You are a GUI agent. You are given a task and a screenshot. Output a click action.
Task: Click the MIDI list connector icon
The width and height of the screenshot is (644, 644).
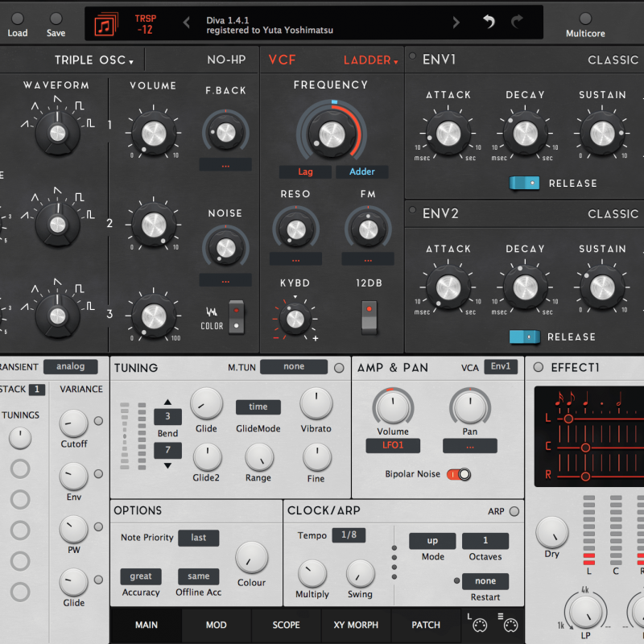tap(507, 623)
